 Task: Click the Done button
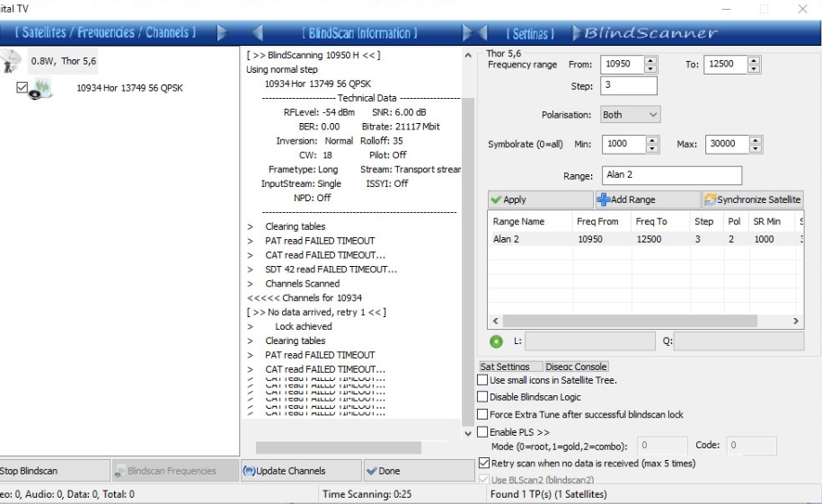[x=419, y=471]
